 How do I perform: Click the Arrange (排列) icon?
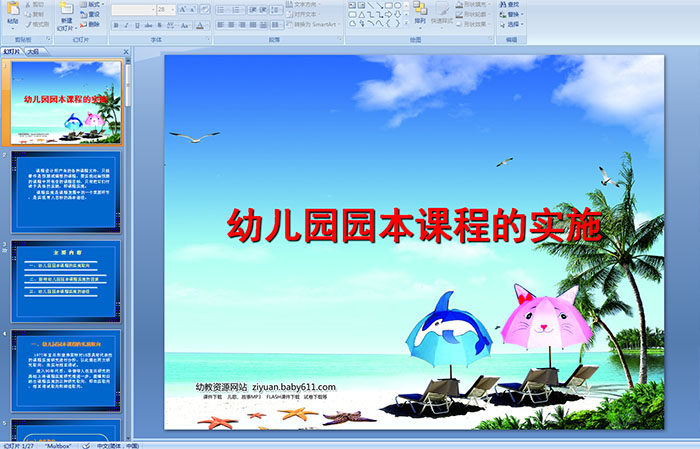tap(420, 8)
